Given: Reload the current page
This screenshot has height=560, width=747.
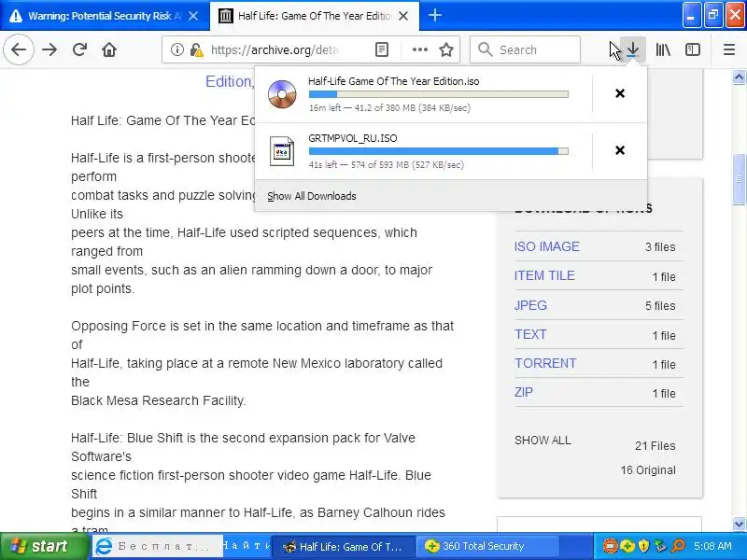Looking at the screenshot, I should pos(79,49).
